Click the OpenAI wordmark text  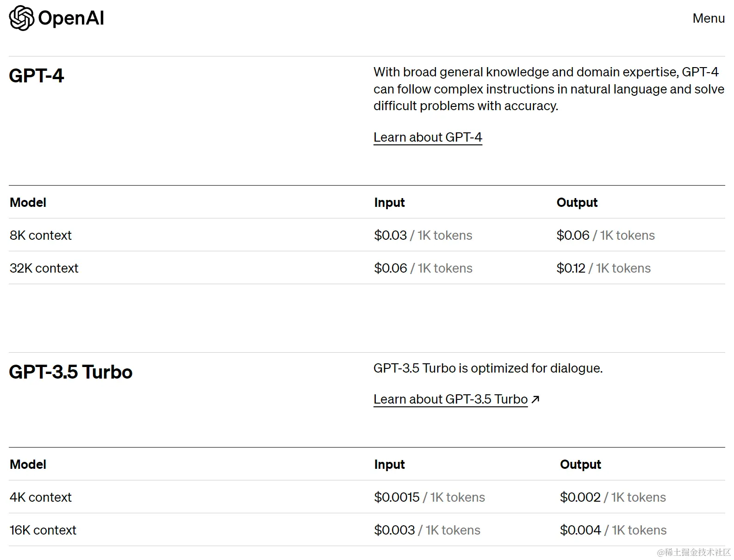(71, 19)
